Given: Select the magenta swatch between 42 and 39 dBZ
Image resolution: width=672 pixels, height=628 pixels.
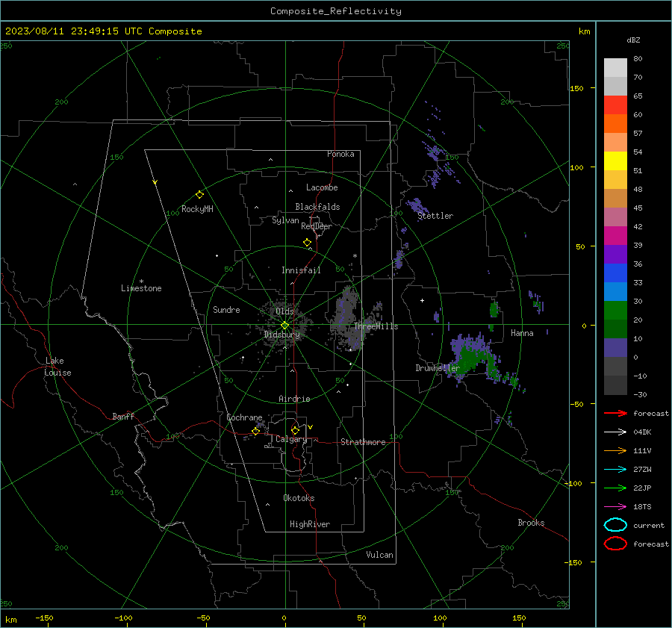Looking at the screenshot, I should [615, 236].
